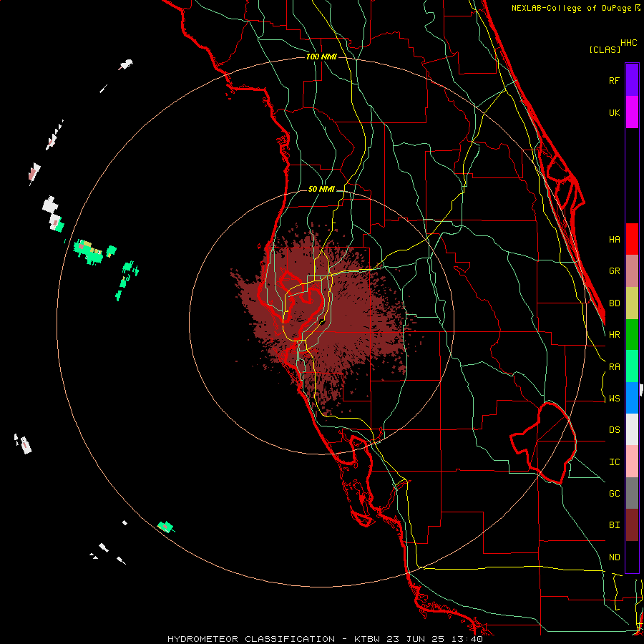644x644 pixels.
Task: Click the '[CLAS]' units label
Action: click(x=605, y=50)
